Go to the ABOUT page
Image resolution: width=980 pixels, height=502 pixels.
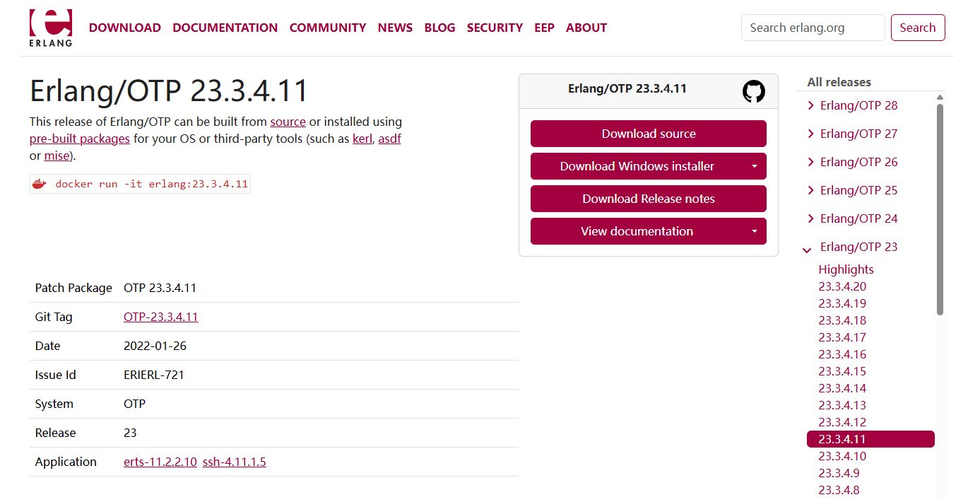pyautogui.click(x=586, y=28)
